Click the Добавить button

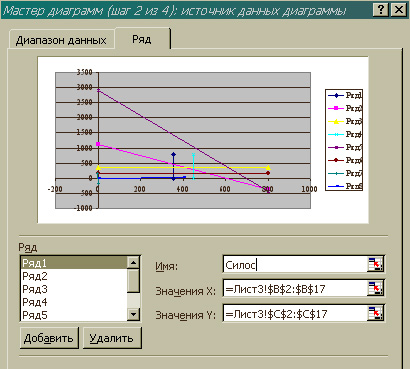pos(49,338)
